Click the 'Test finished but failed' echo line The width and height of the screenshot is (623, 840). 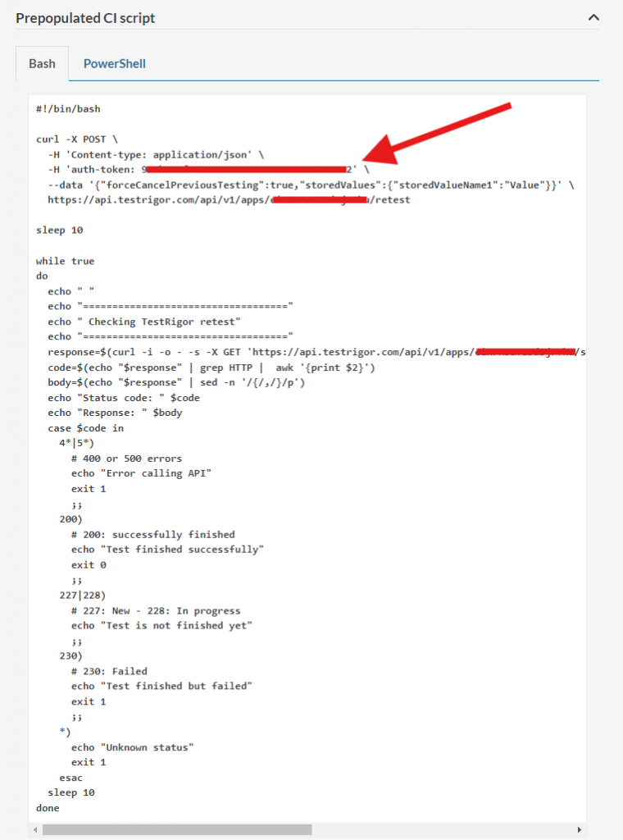pyautogui.click(x=161, y=687)
